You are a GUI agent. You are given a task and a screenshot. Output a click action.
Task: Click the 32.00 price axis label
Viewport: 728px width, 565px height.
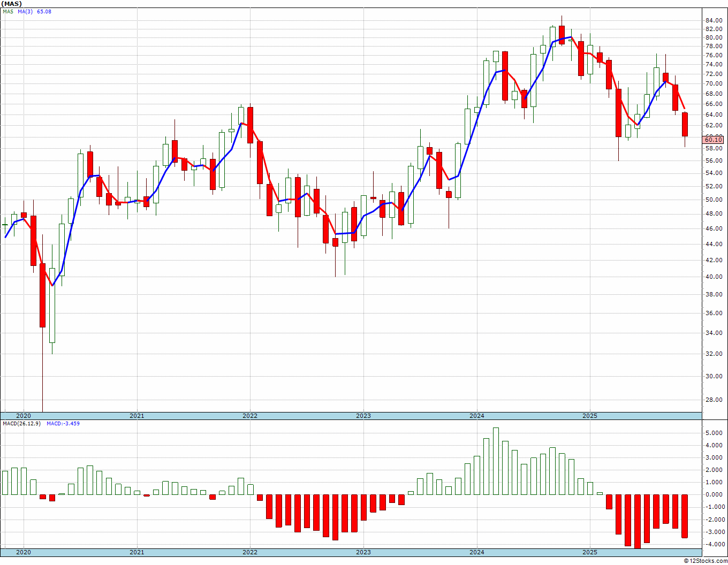[714, 354]
